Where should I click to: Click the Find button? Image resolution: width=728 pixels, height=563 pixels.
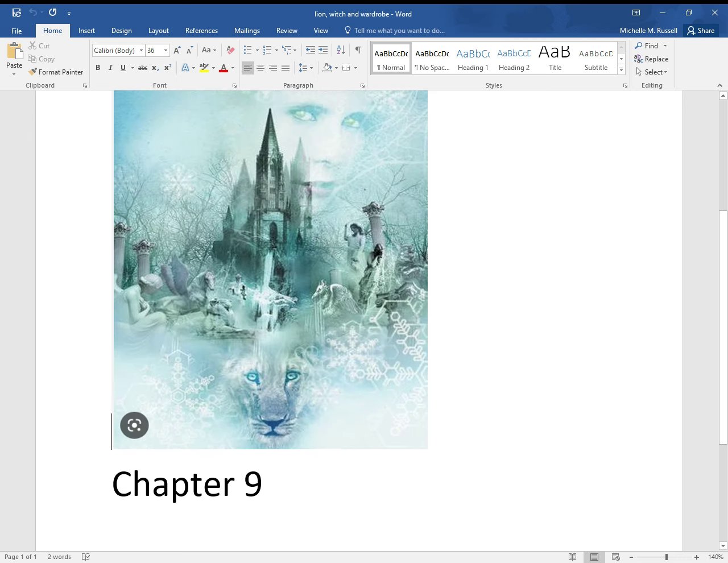pyautogui.click(x=647, y=46)
